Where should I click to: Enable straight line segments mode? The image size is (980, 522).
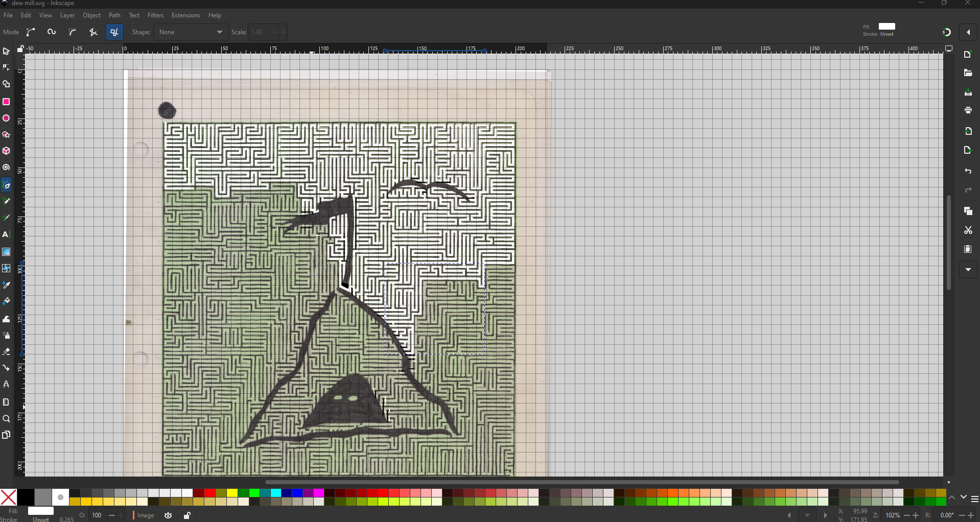click(x=93, y=32)
